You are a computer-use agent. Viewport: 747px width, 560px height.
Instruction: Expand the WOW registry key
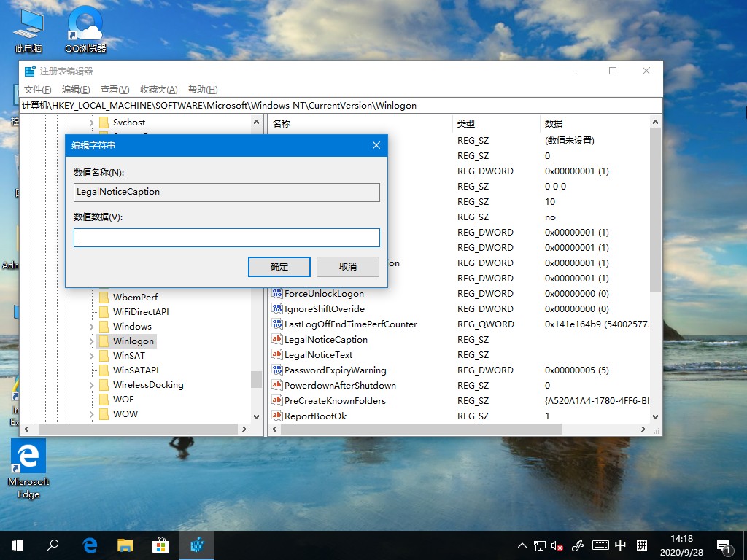90,413
